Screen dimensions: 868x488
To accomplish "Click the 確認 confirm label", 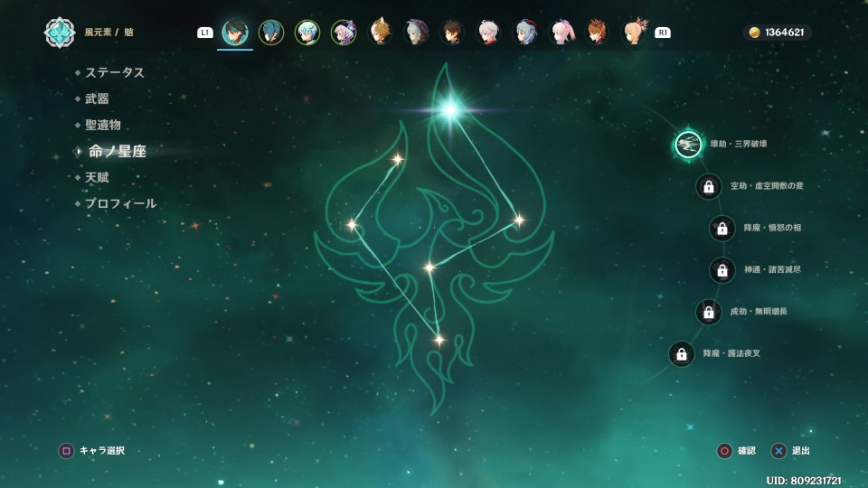I will (x=746, y=450).
